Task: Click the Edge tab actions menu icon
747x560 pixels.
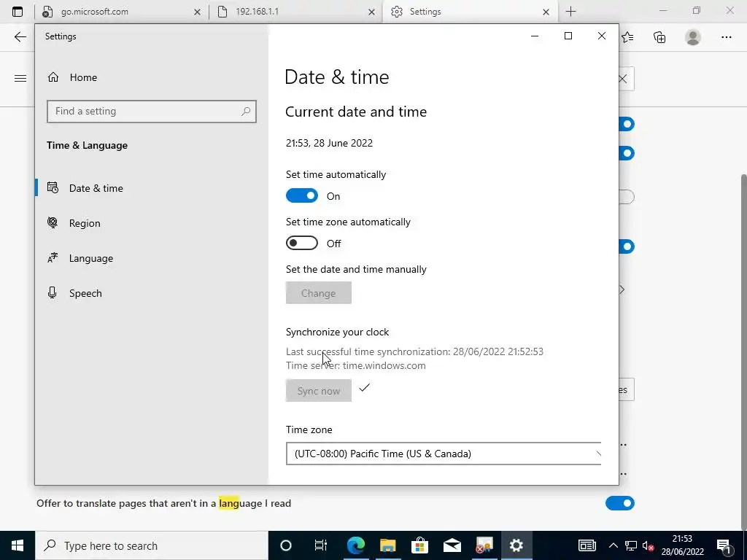Action: point(18,12)
